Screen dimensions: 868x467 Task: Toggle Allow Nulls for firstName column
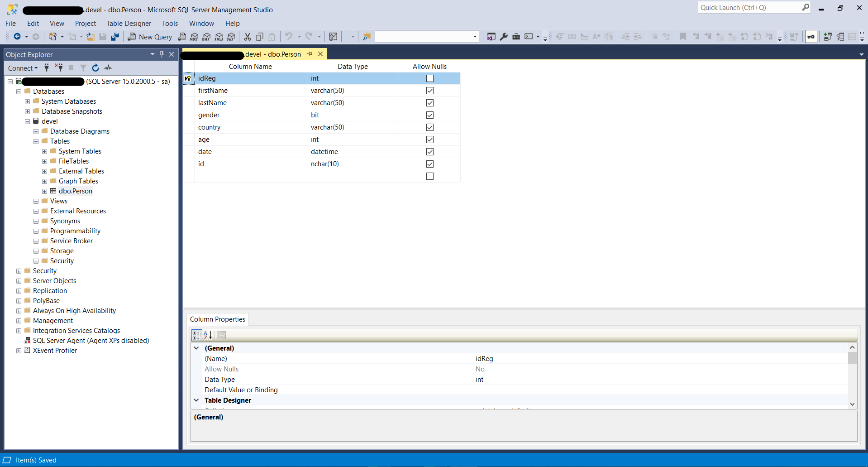[x=429, y=91]
